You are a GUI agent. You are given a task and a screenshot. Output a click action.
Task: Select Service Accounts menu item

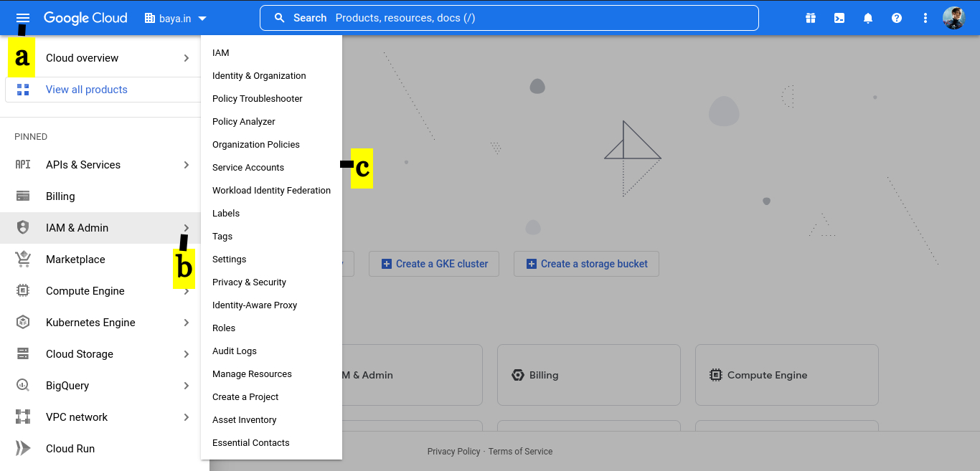click(271, 168)
